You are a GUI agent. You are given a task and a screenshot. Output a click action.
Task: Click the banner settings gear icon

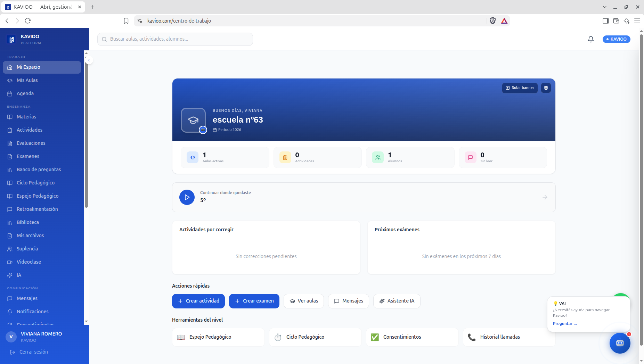coord(546,88)
